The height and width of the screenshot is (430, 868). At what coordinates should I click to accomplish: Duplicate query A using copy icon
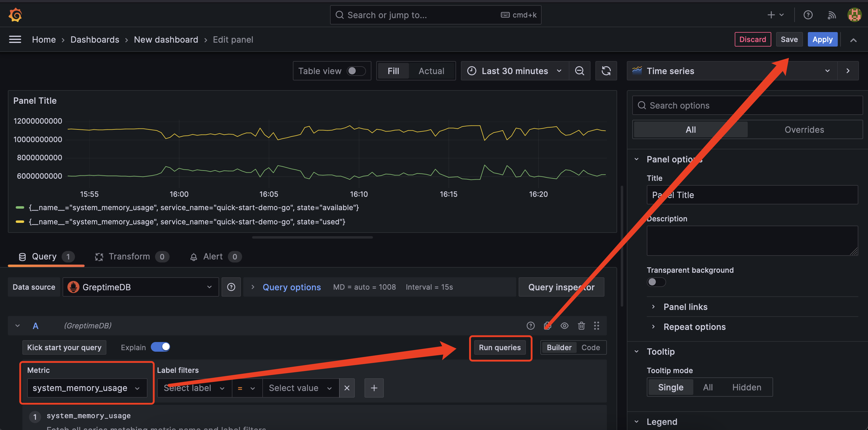[548, 325]
